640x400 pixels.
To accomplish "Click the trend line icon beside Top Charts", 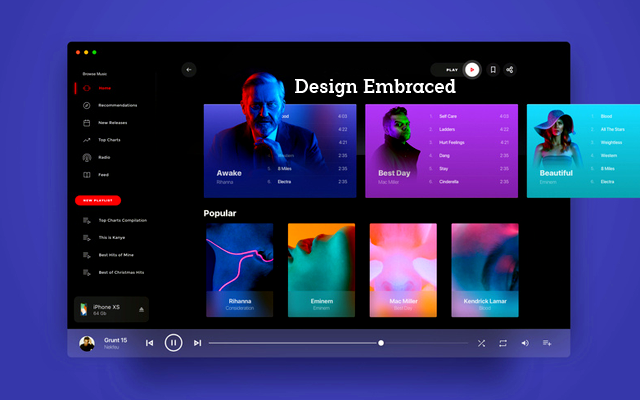I will click(x=87, y=140).
